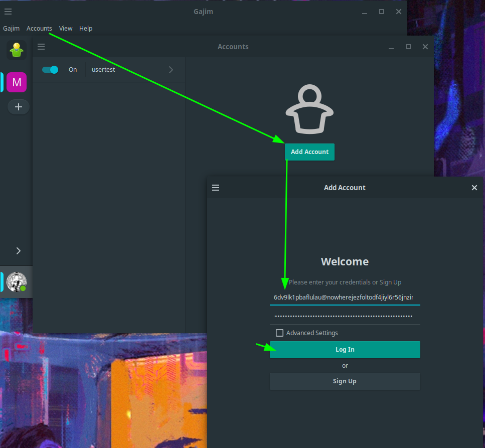
Task: Expand the usertest account row chevron
Action: [171, 70]
